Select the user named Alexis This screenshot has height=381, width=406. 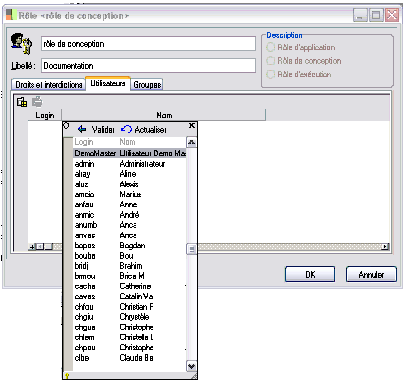130,184
